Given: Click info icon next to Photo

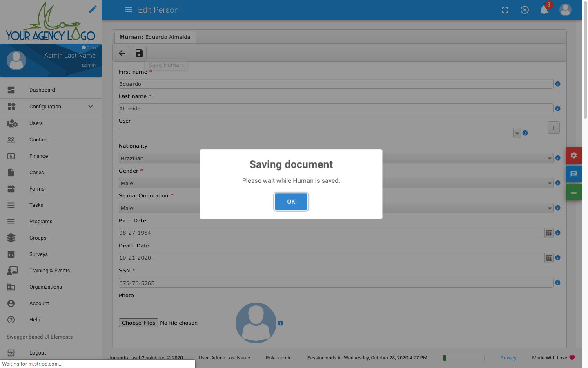Looking at the screenshot, I should 281,323.
